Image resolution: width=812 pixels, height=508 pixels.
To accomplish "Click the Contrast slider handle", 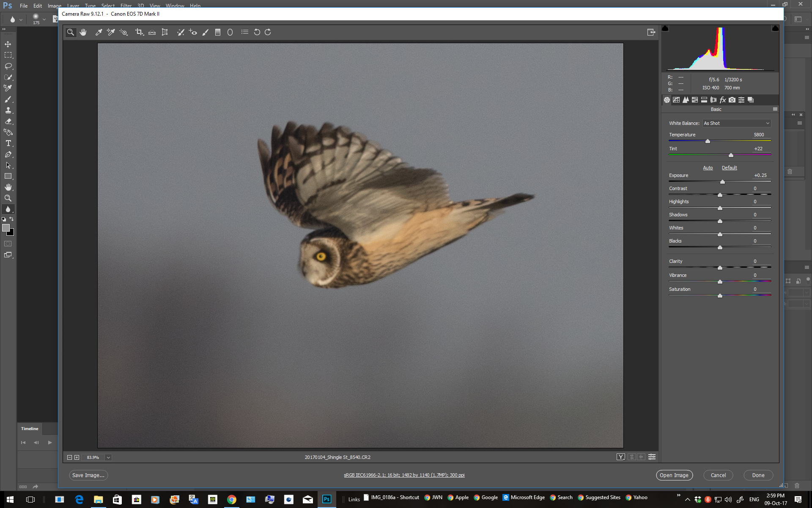I will (x=720, y=195).
